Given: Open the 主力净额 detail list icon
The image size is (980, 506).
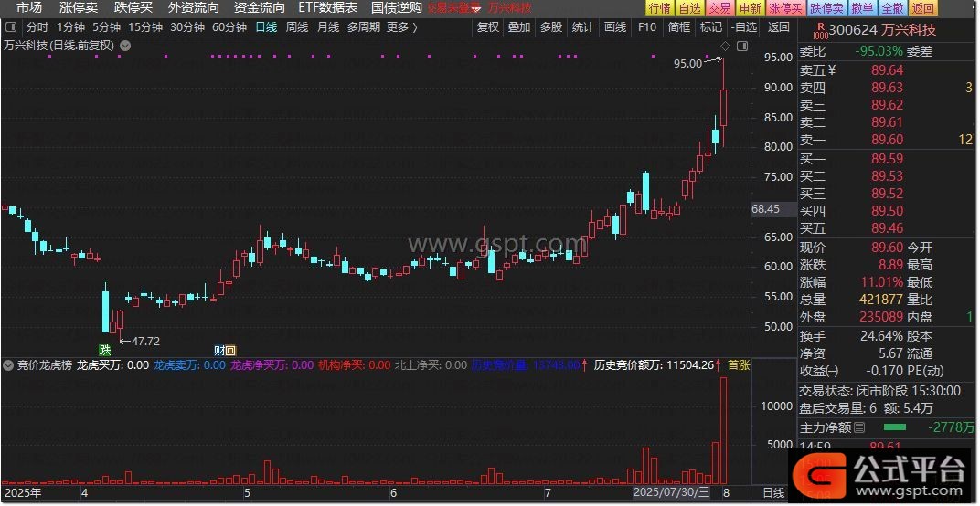Looking at the screenshot, I should [x=859, y=428].
